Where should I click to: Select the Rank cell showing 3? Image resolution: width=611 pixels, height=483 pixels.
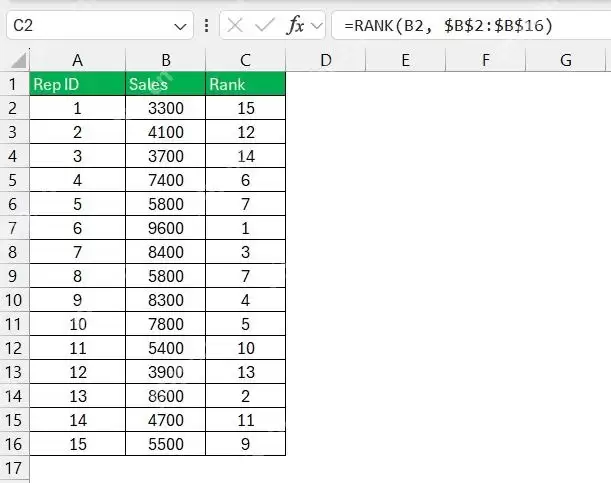[245, 252]
